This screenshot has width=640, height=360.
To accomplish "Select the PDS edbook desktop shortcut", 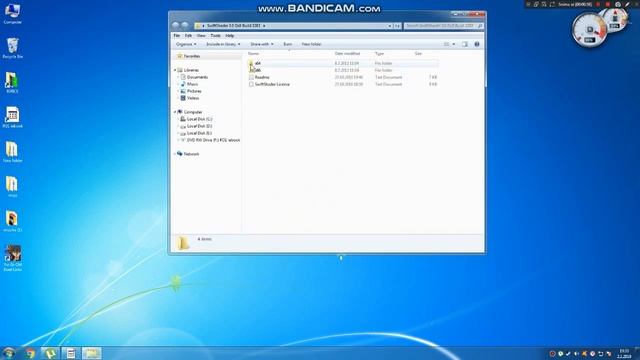I will [x=12, y=118].
